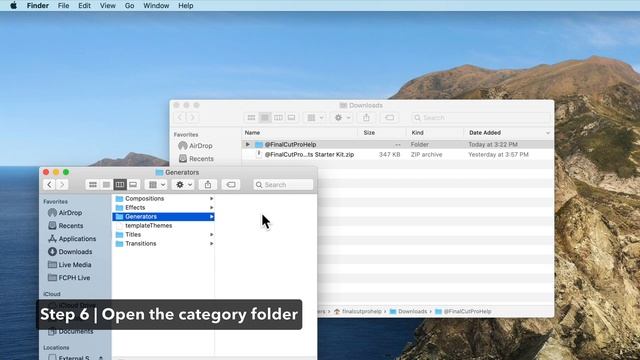The image size is (640, 360).
Task: Open gear action menu in Downloads window
Action: pyautogui.click(x=342, y=118)
